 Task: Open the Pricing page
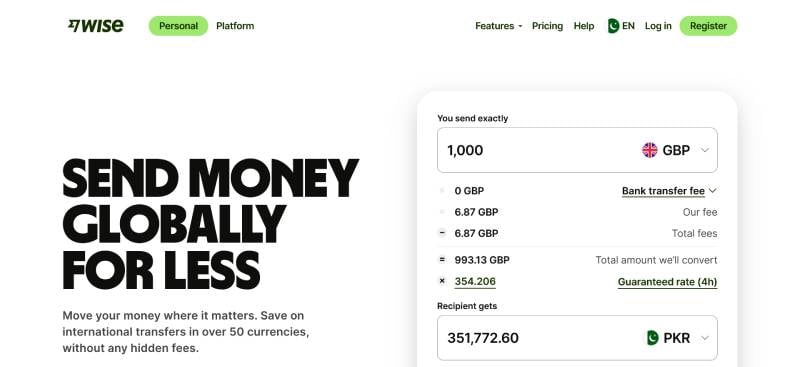click(x=547, y=26)
